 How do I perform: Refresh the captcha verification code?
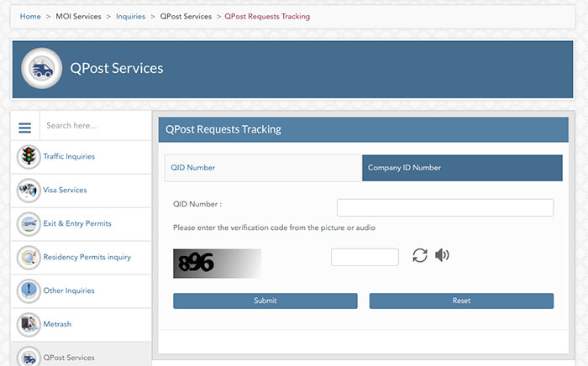(x=420, y=255)
